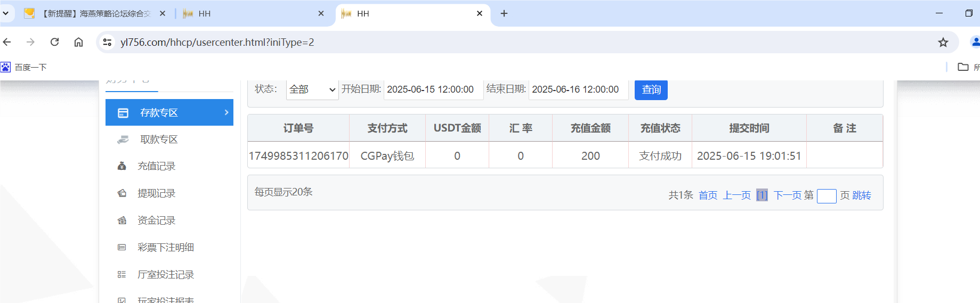980x303 pixels.
Task: Click the 跳转 jump link
Action: point(862,195)
